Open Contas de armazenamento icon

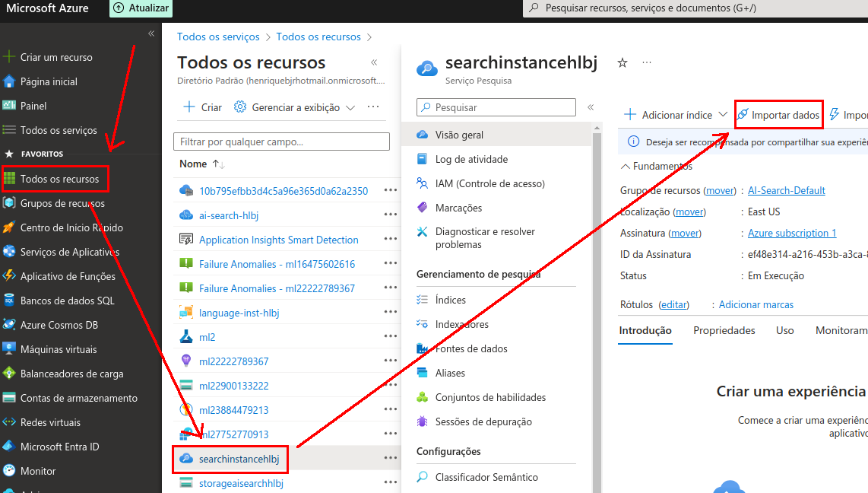pos(9,398)
